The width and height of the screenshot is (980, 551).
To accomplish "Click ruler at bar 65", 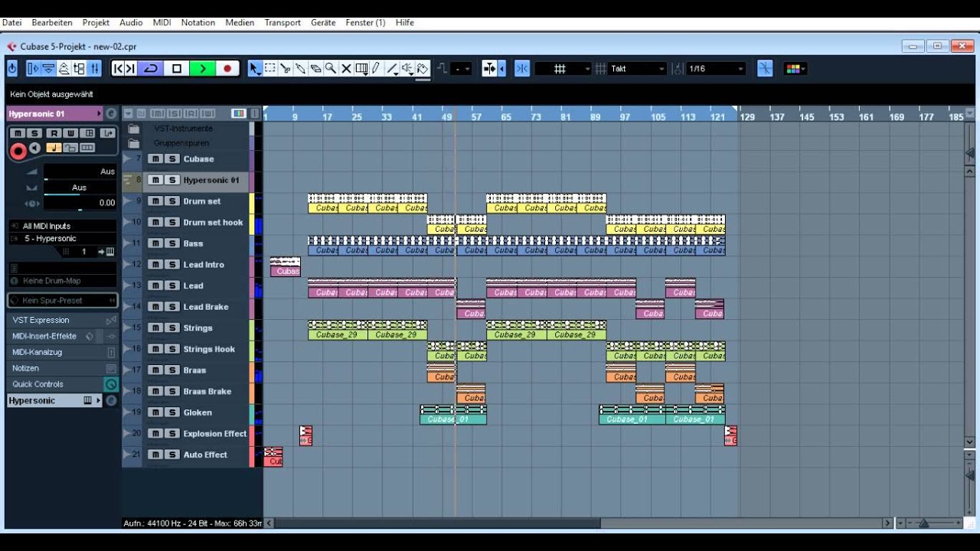I will pos(506,116).
